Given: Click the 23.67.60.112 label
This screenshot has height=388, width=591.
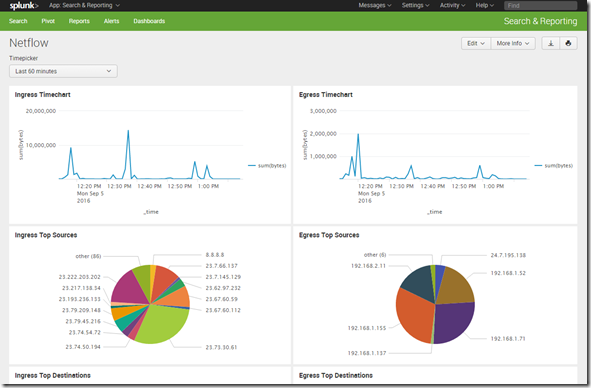Looking at the screenshot, I should [x=223, y=310].
